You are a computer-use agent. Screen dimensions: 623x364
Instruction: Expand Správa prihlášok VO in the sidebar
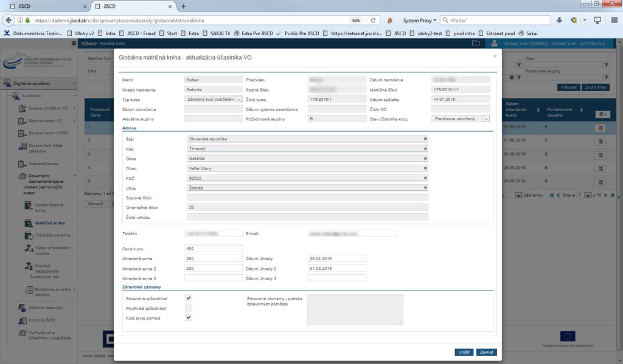(48, 108)
